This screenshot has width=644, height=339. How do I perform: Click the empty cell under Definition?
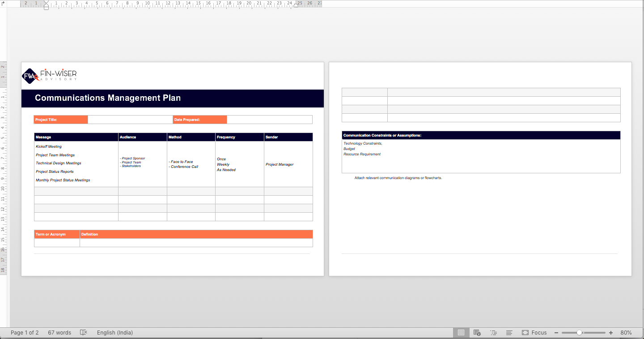coord(196,243)
